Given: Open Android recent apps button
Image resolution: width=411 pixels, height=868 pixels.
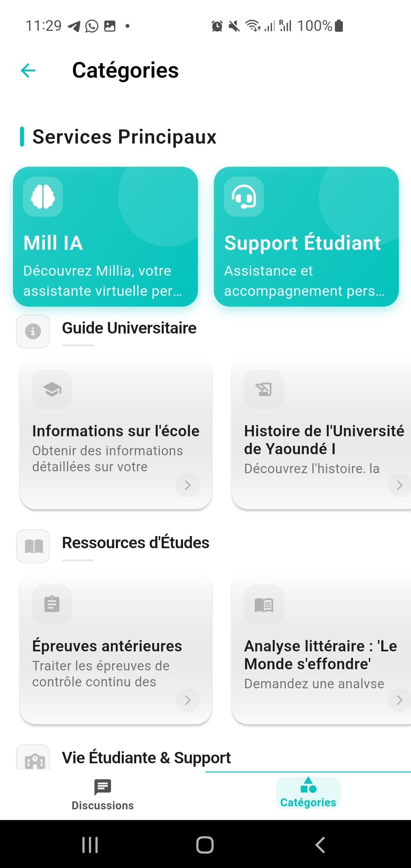Looking at the screenshot, I should point(90,845).
